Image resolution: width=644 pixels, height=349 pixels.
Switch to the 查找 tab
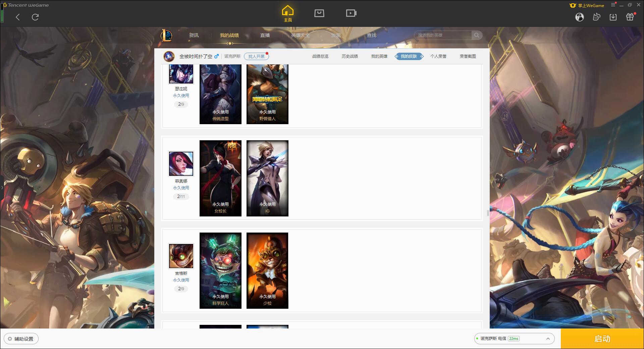click(372, 35)
